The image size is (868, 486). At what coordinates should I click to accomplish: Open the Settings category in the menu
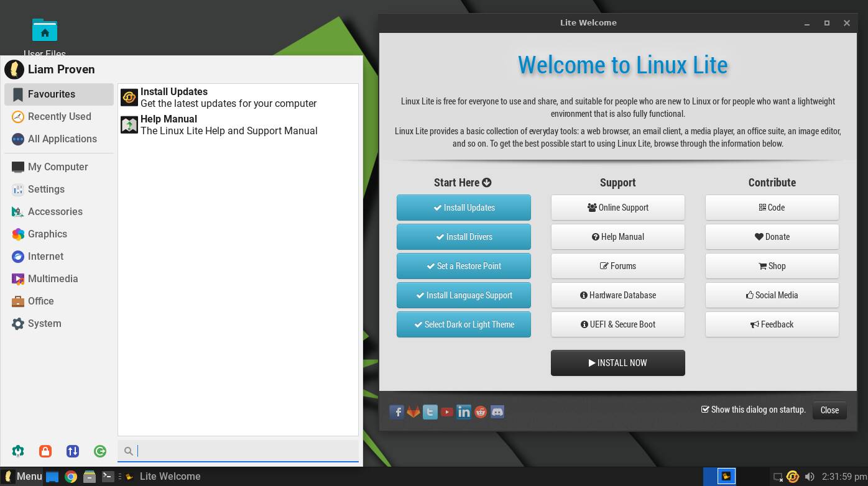coord(59,190)
